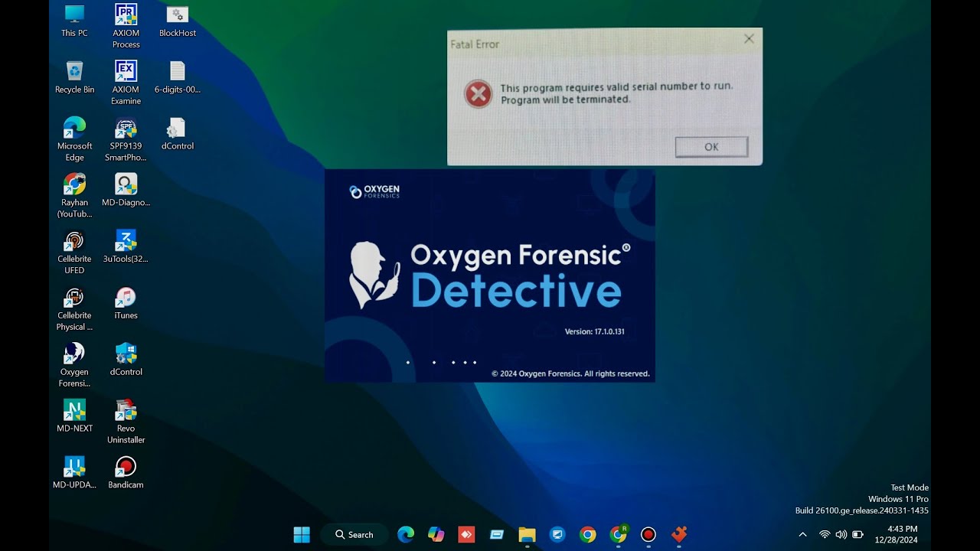Screen dimensions: 980x551
Task: Select the dControl shortcut with shield icon
Action: point(126,360)
